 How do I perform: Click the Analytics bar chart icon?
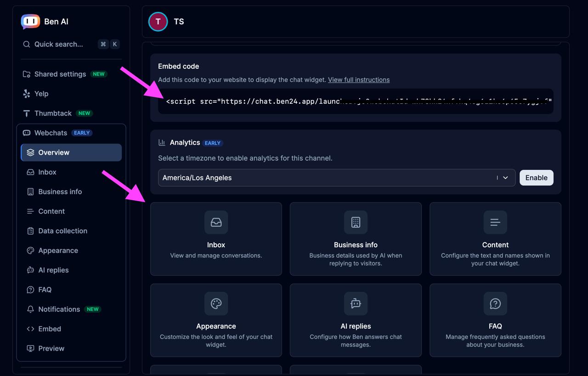coord(162,142)
